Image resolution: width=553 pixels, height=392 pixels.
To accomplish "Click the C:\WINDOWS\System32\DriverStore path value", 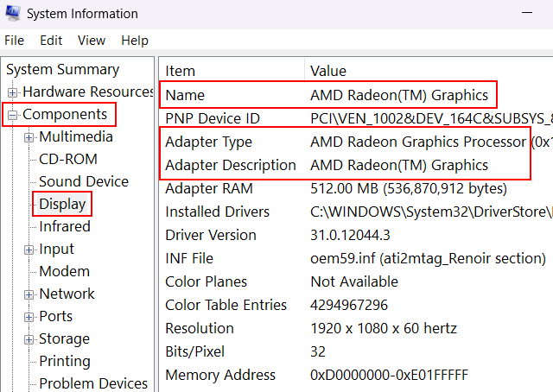I will [x=431, y=212].
